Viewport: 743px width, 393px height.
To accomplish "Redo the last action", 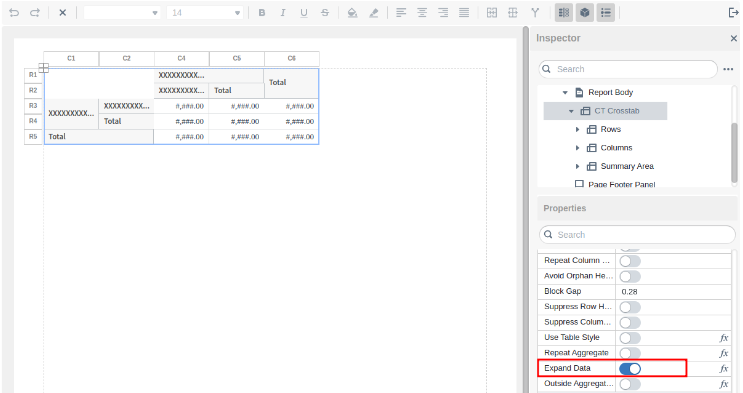I will 35,13.
